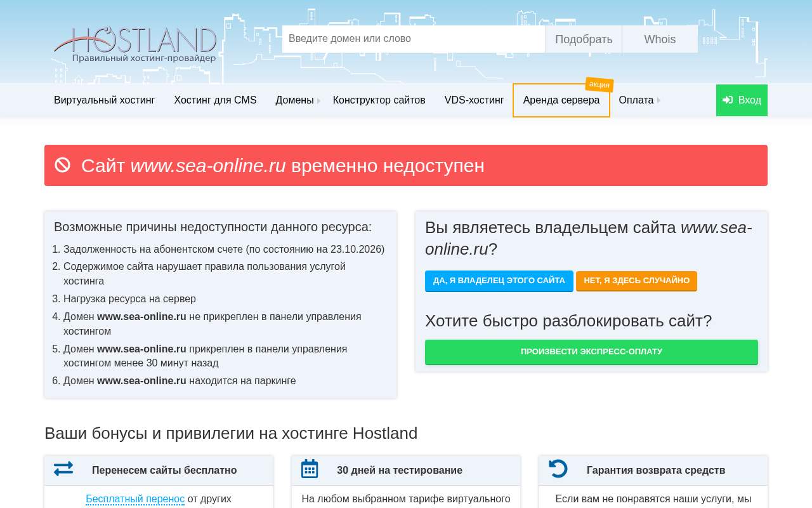Expand the Оплата menu arrow
This screenshot has height=508, width=812.
tap(658, 100)
